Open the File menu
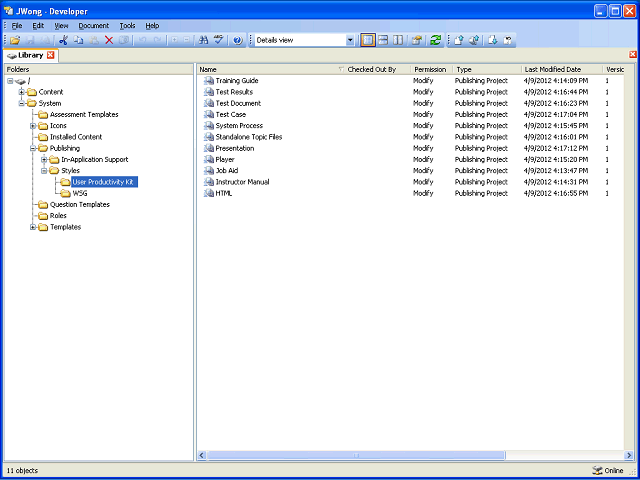Image resolution: width=640 pixels, height=480 pixels. (17, 26)
